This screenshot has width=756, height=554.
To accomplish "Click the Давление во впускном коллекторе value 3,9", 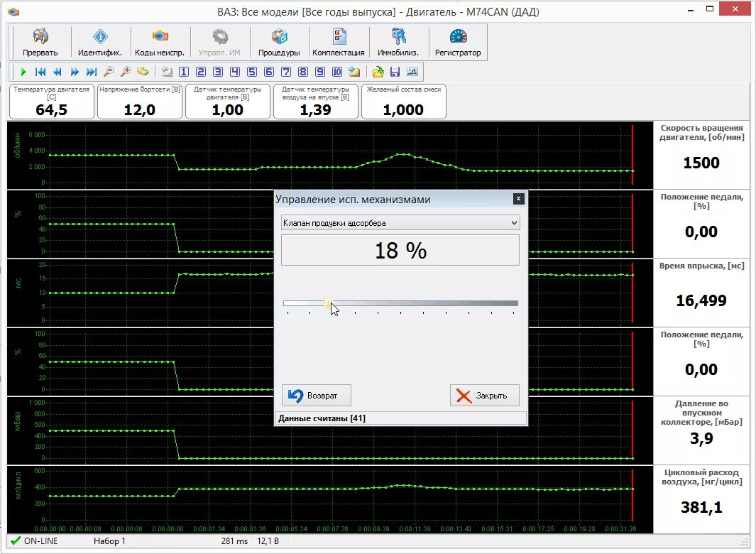I will 701,439.
